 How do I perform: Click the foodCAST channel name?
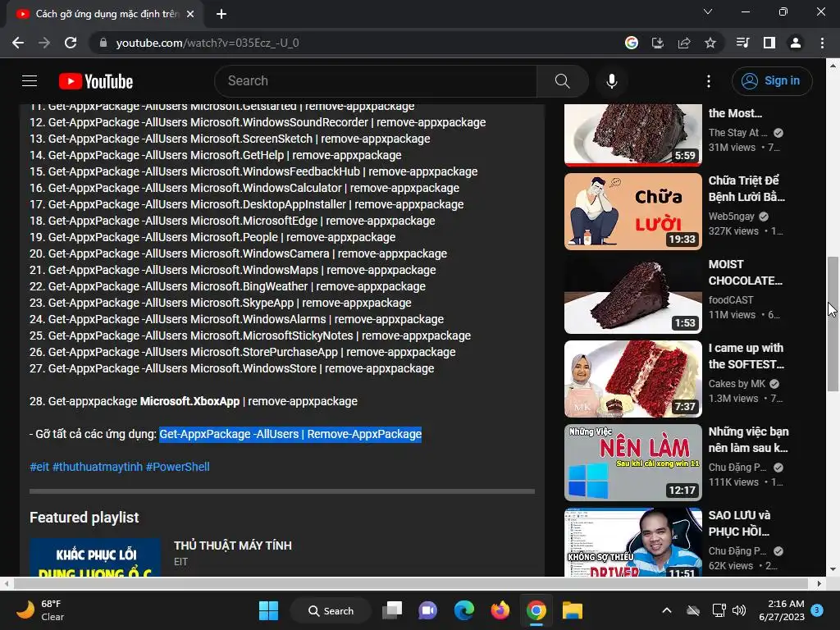731,300
